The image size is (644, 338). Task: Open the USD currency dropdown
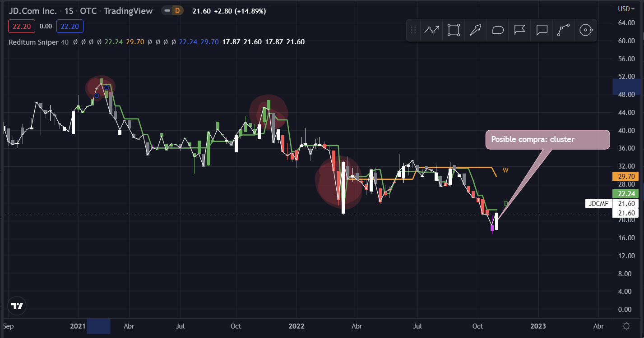[x=627, y=9]
